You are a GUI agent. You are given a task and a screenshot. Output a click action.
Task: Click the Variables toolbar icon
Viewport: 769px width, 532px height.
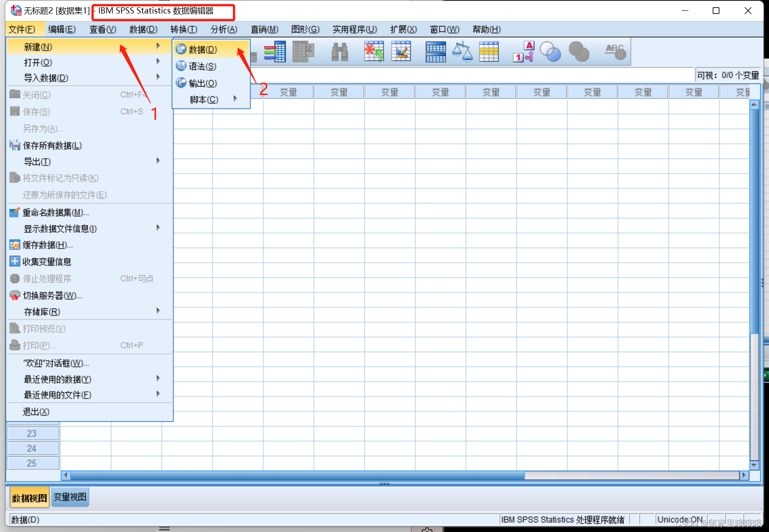tap(274, 52)
